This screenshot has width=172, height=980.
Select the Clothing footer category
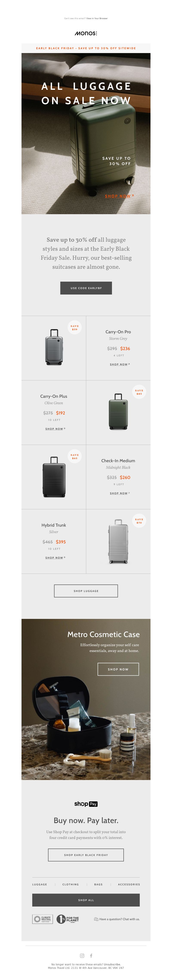point(71,884)
